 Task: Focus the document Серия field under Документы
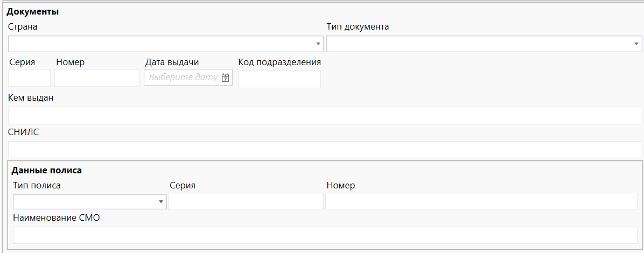click(30, 78)
